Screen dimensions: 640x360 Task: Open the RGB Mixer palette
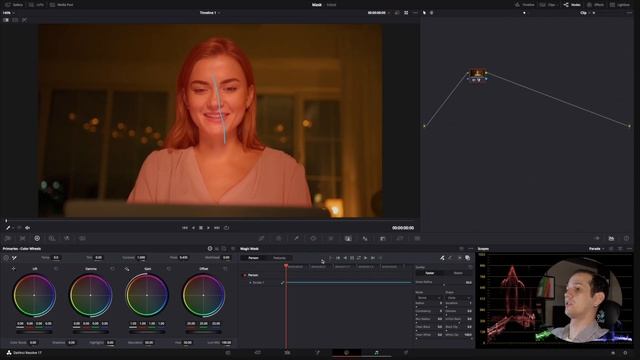pyautogui.click(x=67, y=238)
